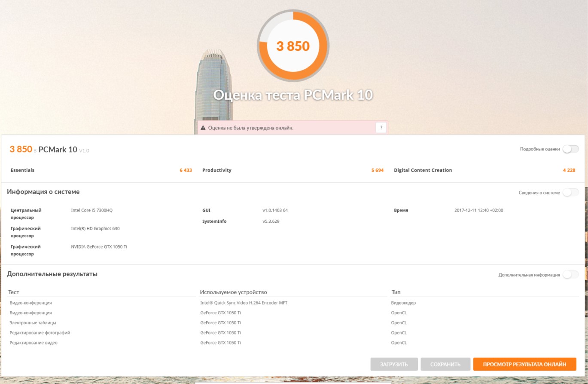Click the Видеокодер type cell
This screenshot has width=588, height=384.
[x=403, y=303]
